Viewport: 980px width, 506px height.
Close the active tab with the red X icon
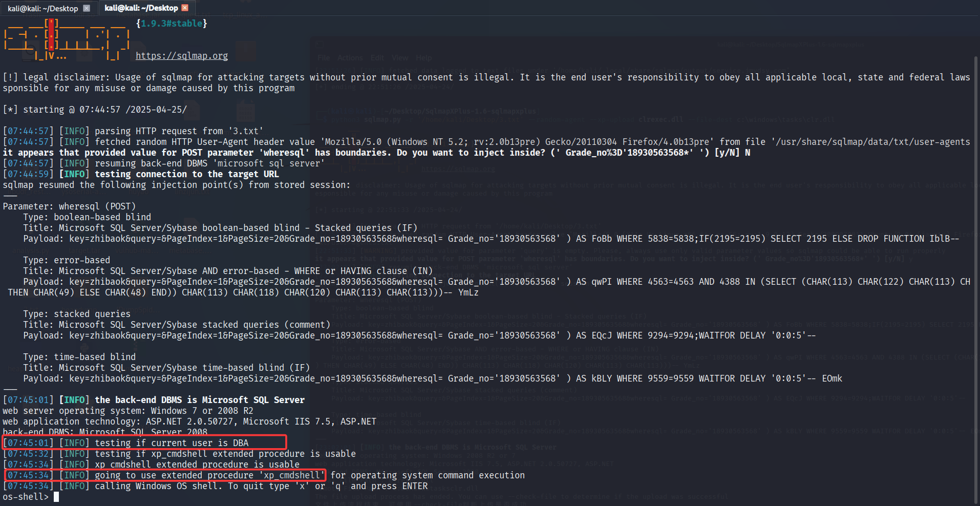tap(185, 8)
